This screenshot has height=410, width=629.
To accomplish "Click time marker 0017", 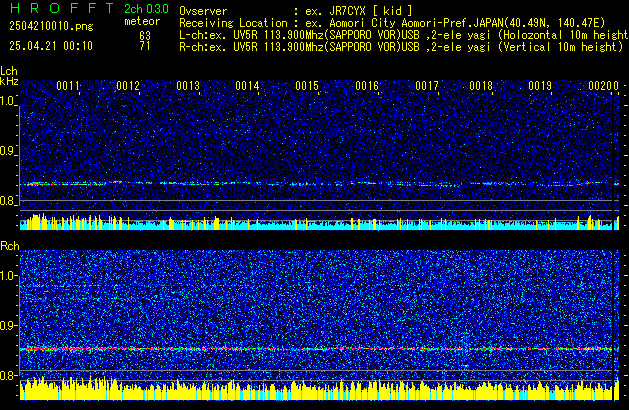I will pyautogui.click(x=427, y=86).
